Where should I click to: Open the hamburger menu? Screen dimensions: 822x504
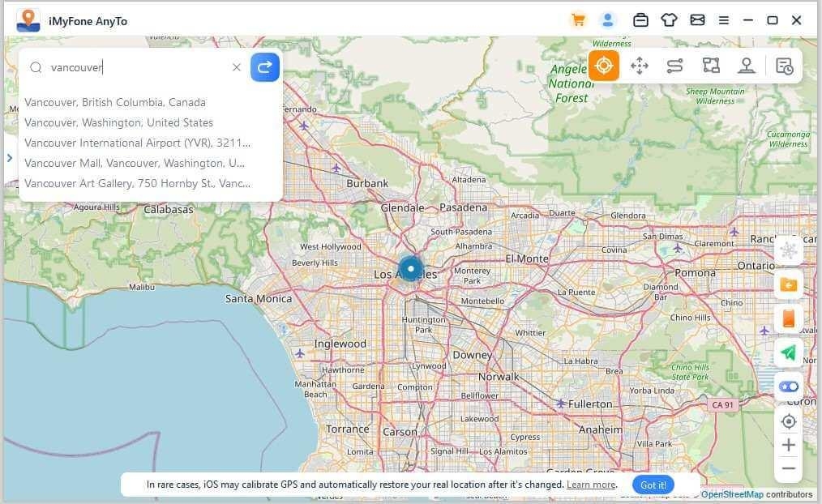click(x=724, y=20)
